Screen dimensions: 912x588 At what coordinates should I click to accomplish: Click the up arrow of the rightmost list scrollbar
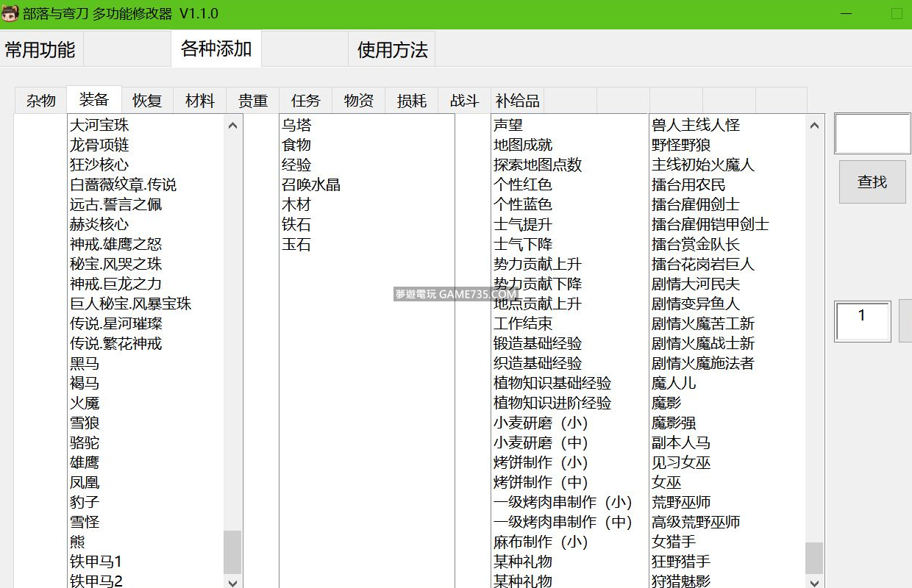coord(814,126)
